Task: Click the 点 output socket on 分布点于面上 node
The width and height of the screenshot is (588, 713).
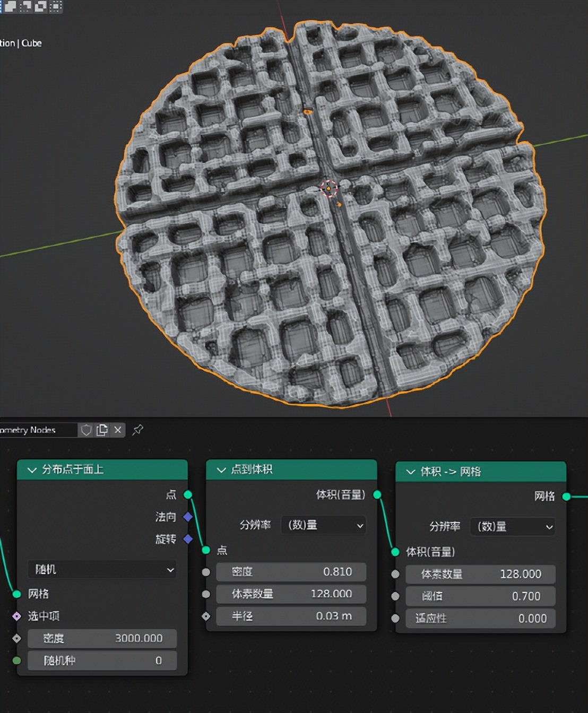Action: 187,494
